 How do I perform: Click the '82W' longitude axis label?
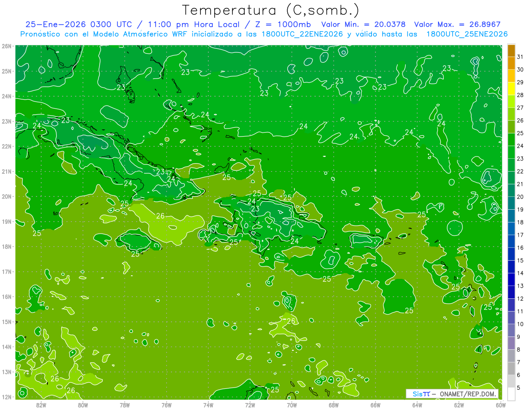click(41, 405)
